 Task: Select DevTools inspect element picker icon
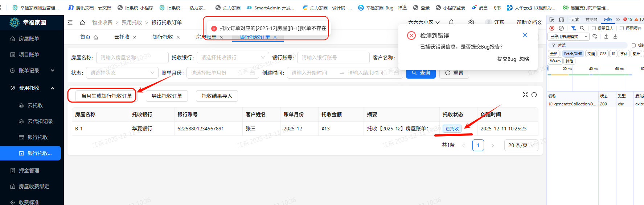click(552, 20)
